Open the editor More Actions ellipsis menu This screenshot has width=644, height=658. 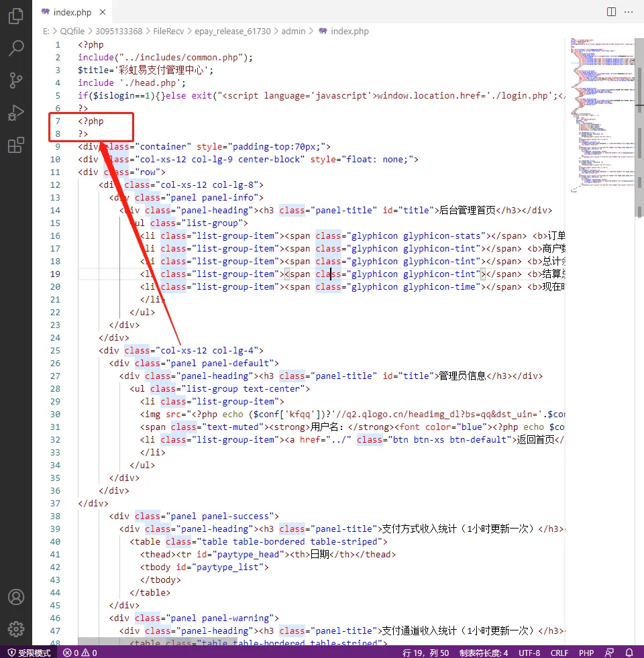(x=629, y=11)
